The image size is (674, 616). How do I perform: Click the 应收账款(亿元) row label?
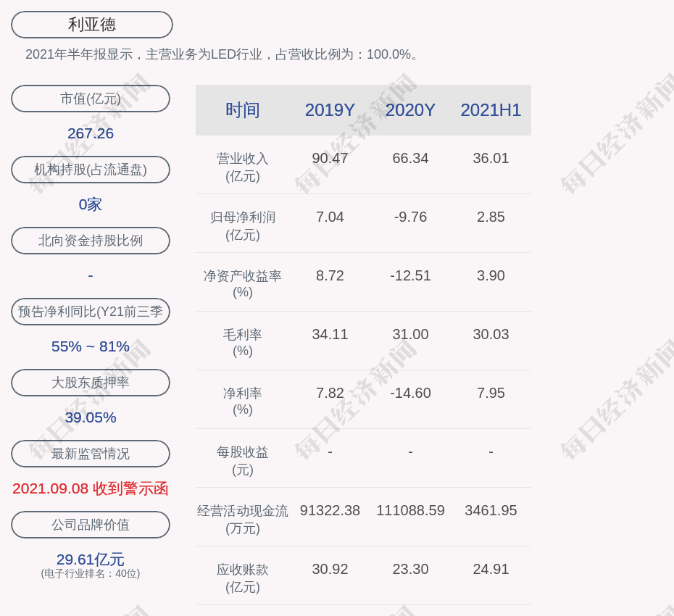[x=243, y=578]
